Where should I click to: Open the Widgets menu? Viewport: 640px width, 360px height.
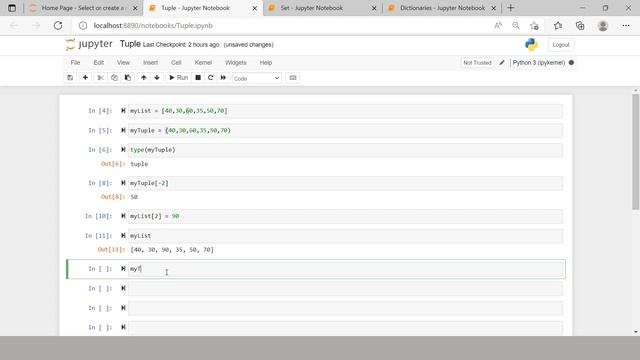tap(236, 62)
